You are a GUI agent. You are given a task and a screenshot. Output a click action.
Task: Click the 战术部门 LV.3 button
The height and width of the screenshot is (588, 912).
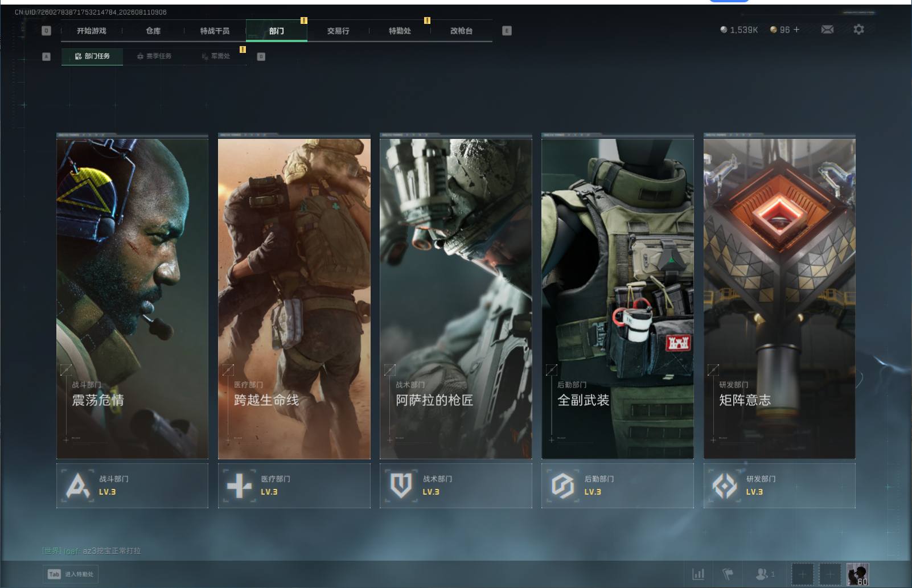[x=456, y=486]
